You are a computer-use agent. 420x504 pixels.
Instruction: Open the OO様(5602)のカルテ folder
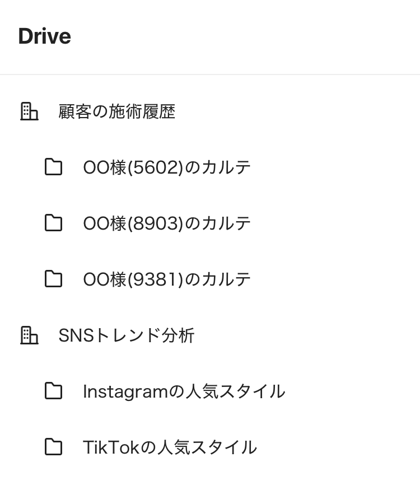[167, 167]
